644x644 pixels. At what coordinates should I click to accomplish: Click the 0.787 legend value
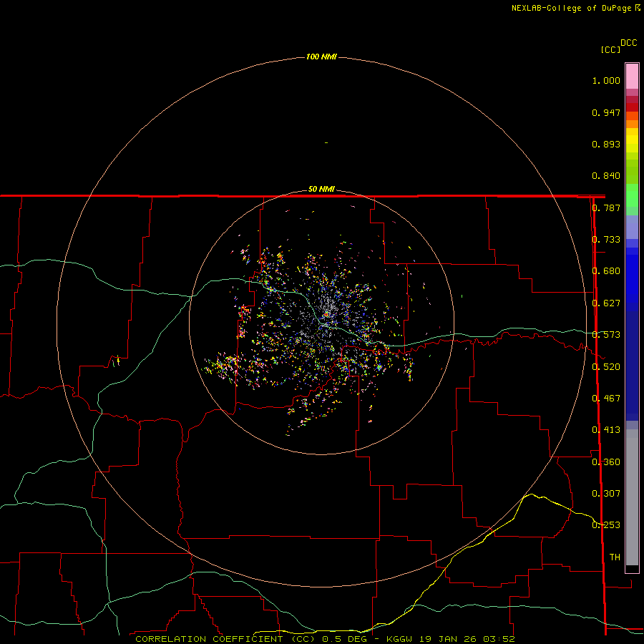pos(606,208)
